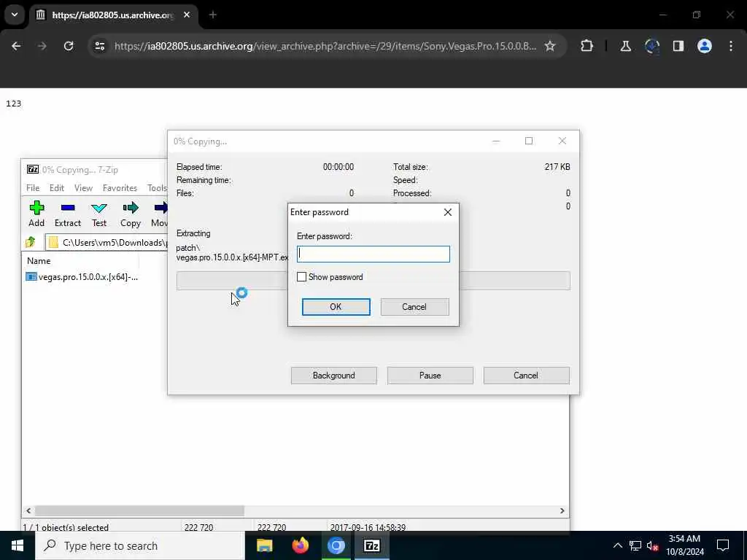
Task: Bookmark this page with the star icon
Action: 550,46
